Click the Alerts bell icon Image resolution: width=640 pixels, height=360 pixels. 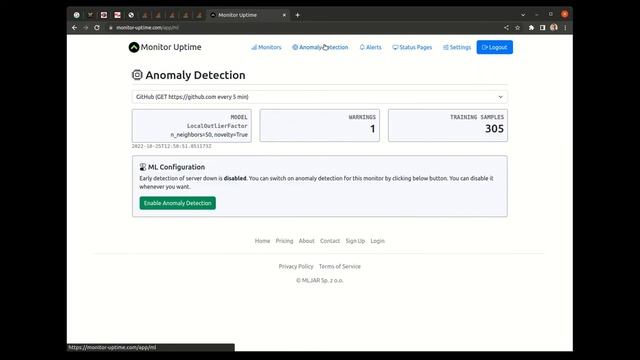coord(362,47)
